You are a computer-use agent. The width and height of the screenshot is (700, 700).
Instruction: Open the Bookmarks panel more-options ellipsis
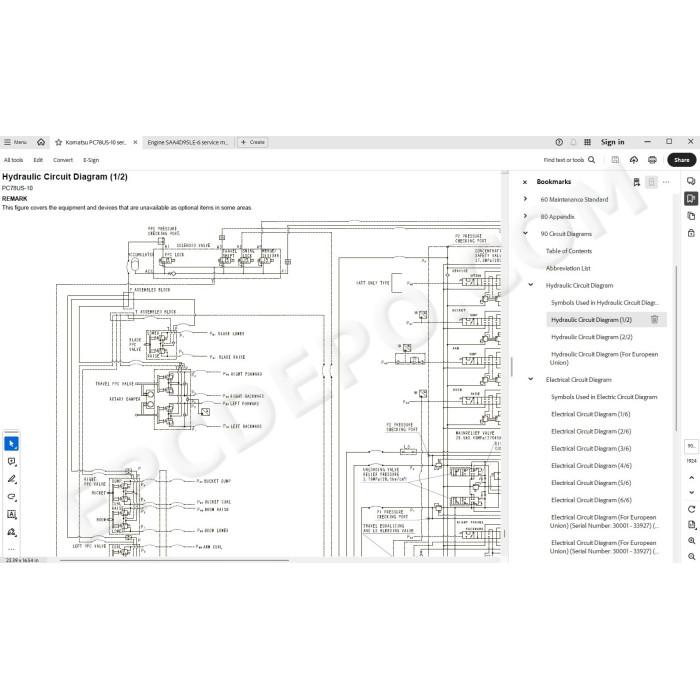[666, 182]
